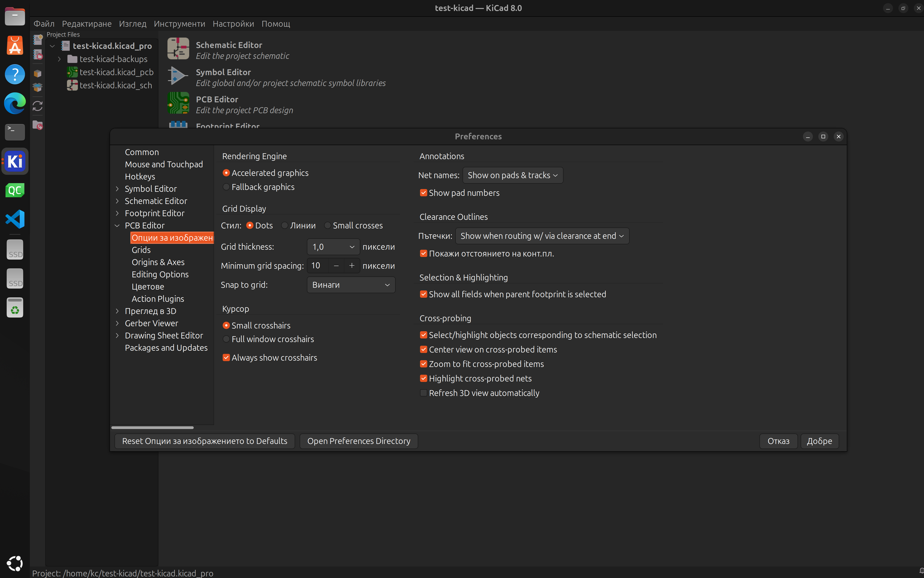The height and width of the screenshot is (578, 924).
Task: Open Files app from the dock
Action: coord(15,17)
